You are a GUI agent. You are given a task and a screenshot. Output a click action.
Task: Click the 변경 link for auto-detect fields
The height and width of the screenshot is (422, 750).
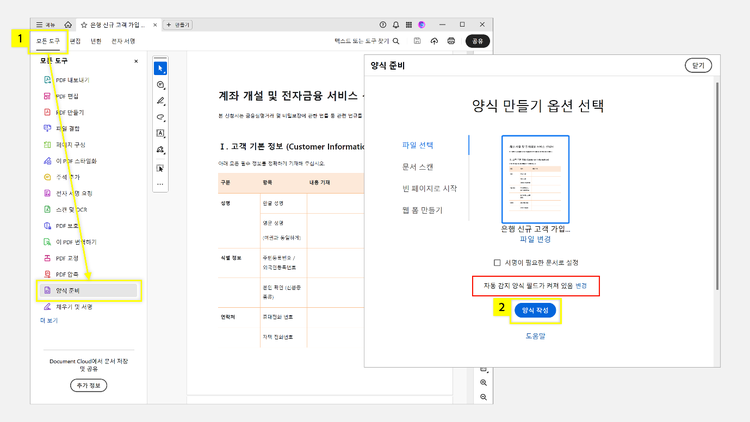click(x=581, y=286)
